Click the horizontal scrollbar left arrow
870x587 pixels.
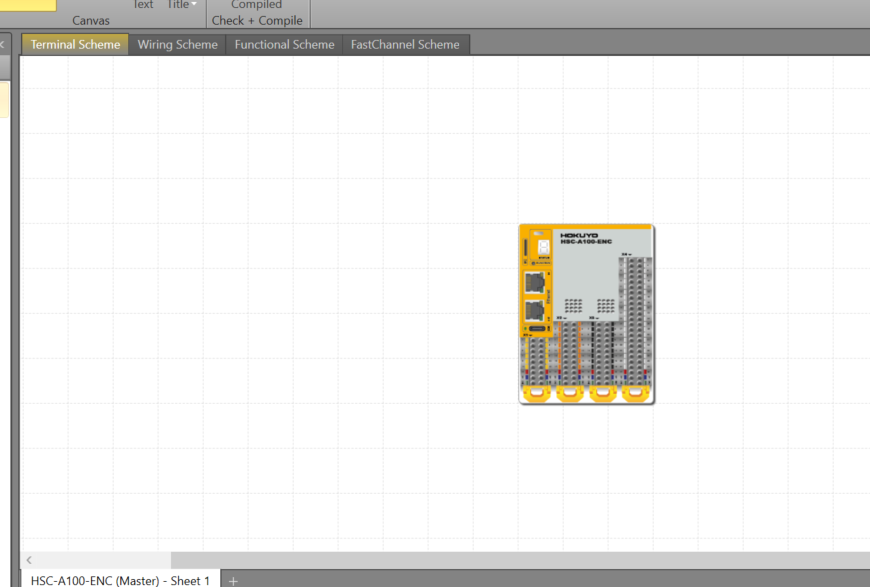tap(29, 560)
